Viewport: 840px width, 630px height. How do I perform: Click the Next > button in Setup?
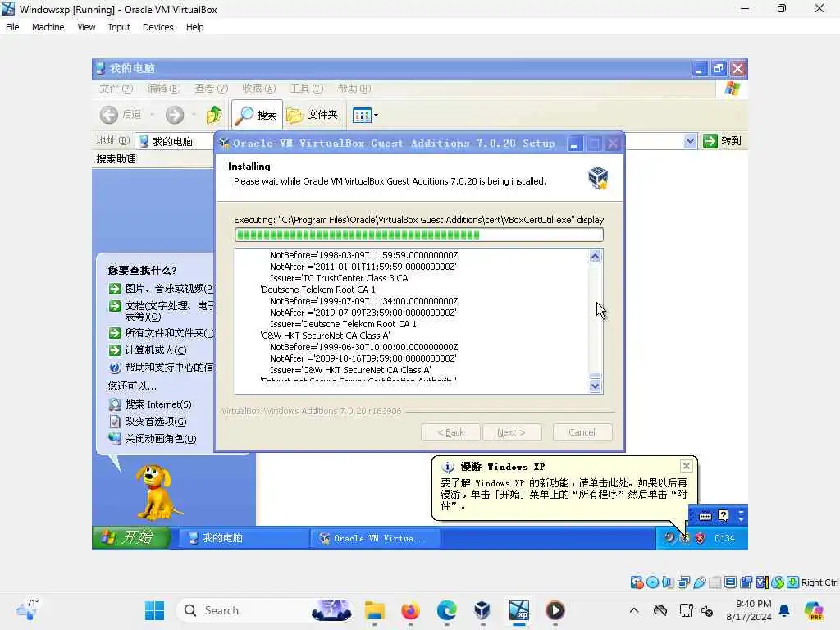pos(512,432)
